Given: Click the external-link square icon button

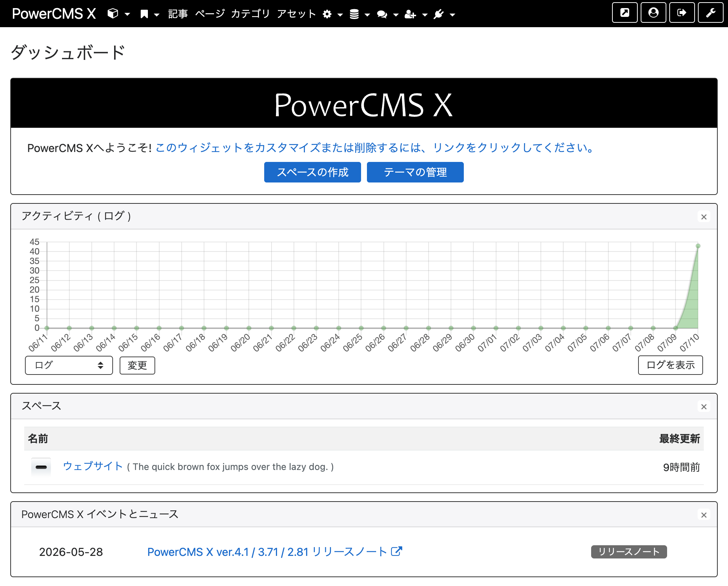Looking at the screenshot, I should (625, 13).
